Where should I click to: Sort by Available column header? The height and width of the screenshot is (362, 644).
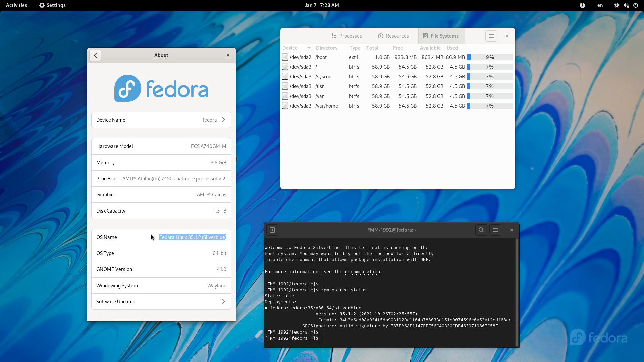tap(431, 48)
